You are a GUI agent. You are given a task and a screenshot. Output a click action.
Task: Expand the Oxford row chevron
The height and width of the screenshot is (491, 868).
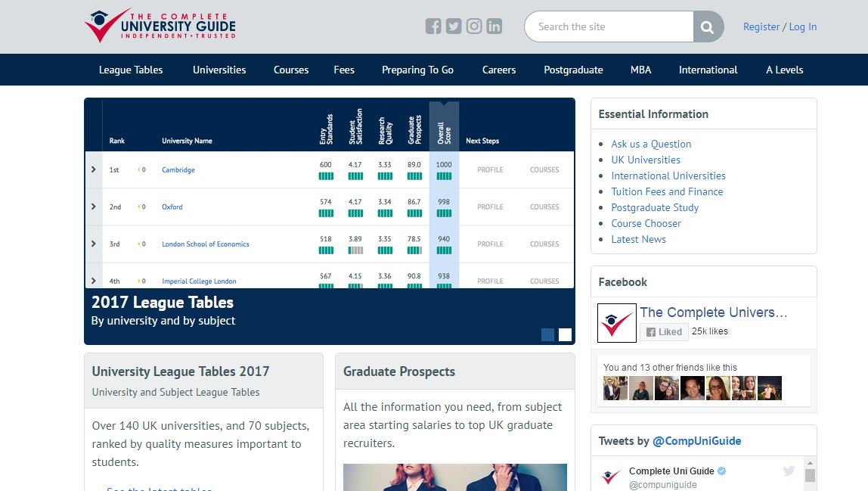click(94, 207)
